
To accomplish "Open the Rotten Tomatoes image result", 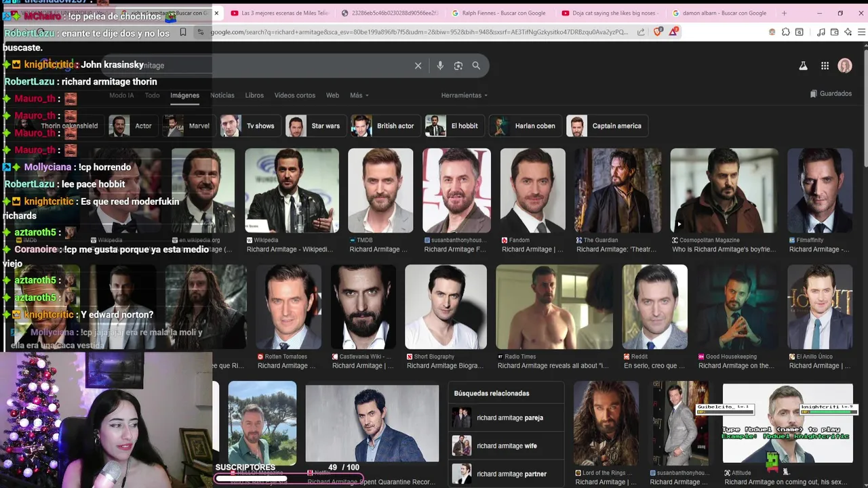I will [x=288, y=307].
